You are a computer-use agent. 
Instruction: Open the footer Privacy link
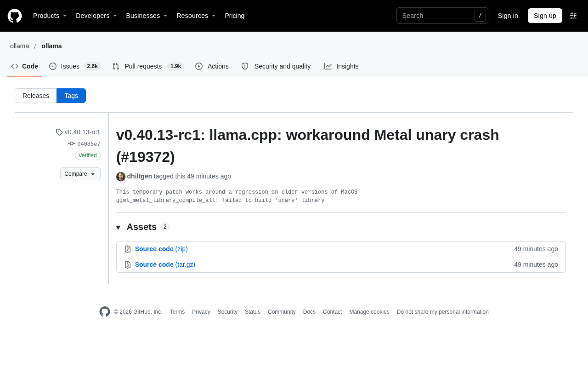point(201,312)
